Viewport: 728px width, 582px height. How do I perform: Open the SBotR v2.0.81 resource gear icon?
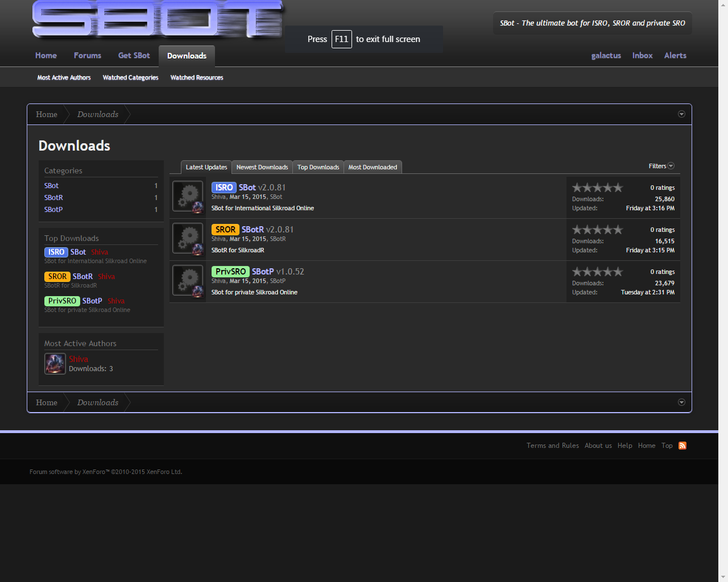pyautogui.click(x=188, y=239)
